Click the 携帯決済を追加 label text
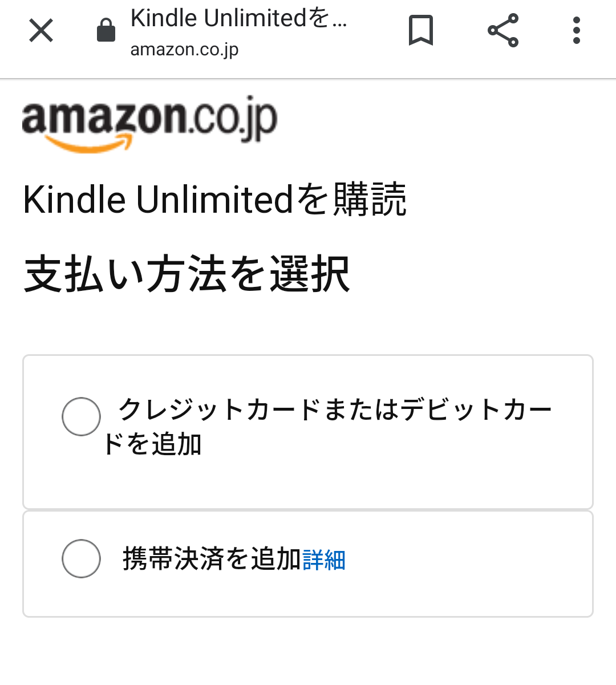Viewport: 616px width, 685px height. [x=212, y=559]
